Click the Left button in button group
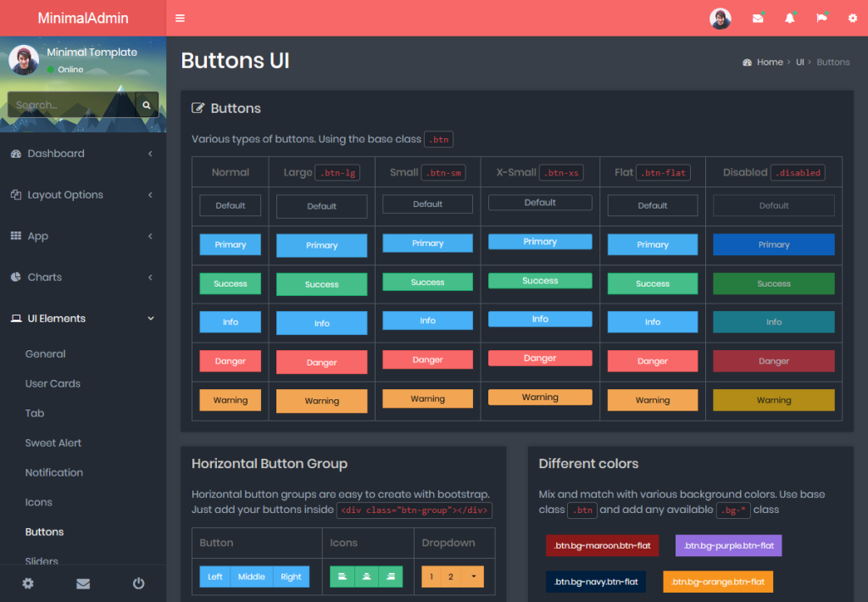The width and height of the screenshot is (868, 602). [x=215, y=577]
